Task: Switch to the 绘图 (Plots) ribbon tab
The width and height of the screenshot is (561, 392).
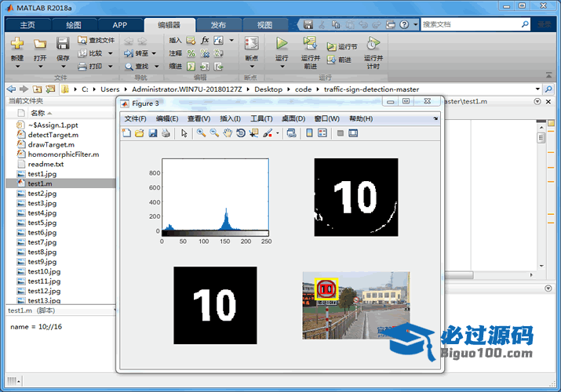Action: click(x=74, y=25)
